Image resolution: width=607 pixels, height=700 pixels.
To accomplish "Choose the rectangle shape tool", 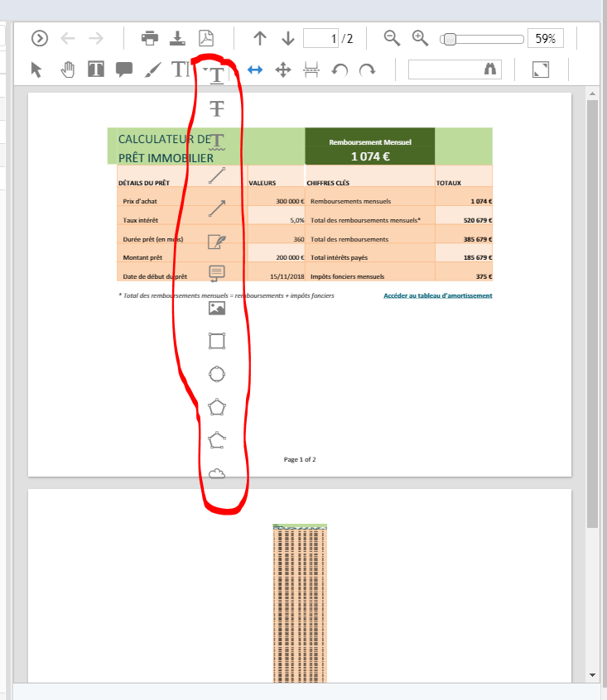I will point(217,341).
